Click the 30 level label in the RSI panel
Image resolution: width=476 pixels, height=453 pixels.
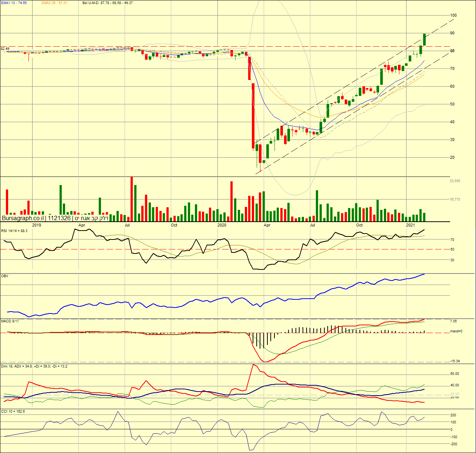[452, 260]
